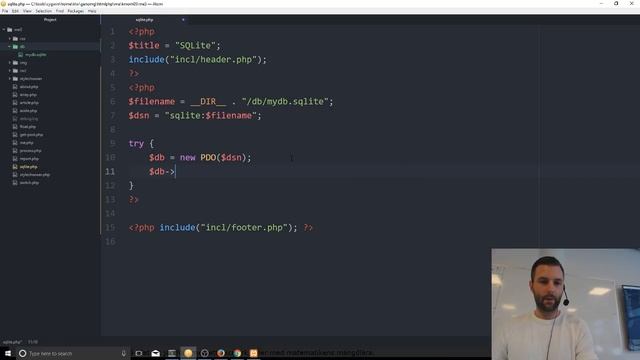Screen dimensions: 640x360
Task: Open the View menu
Action: [27, 11]
